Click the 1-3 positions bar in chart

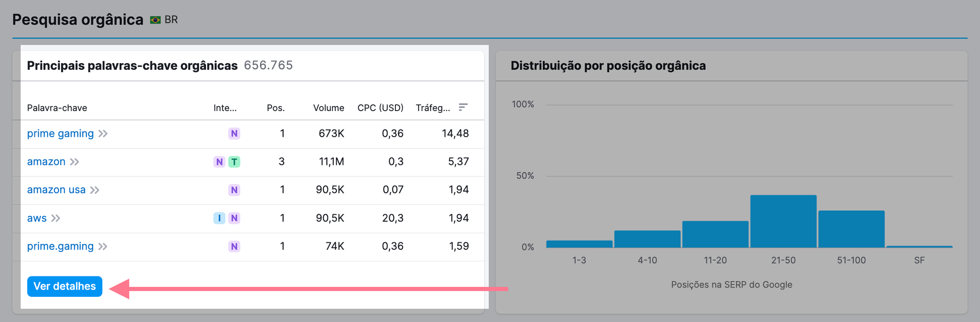click(x=579, y=244)
